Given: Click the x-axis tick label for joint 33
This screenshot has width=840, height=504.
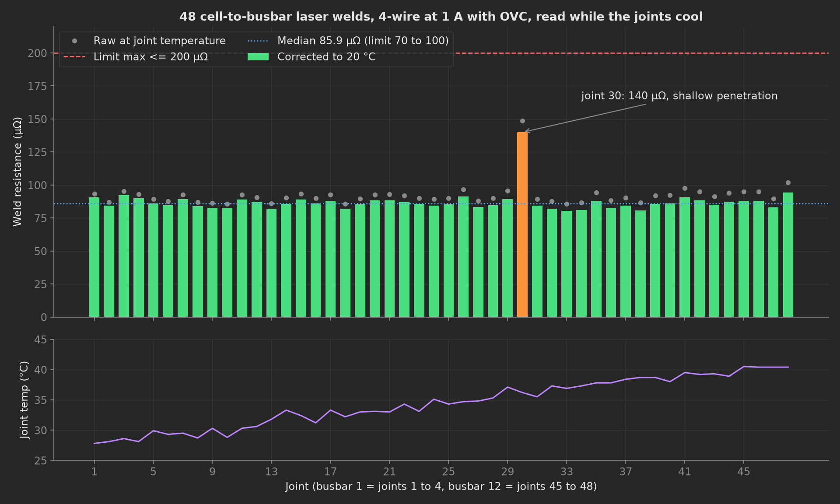Looking at the screenshot, I should [x=567, y=472].
